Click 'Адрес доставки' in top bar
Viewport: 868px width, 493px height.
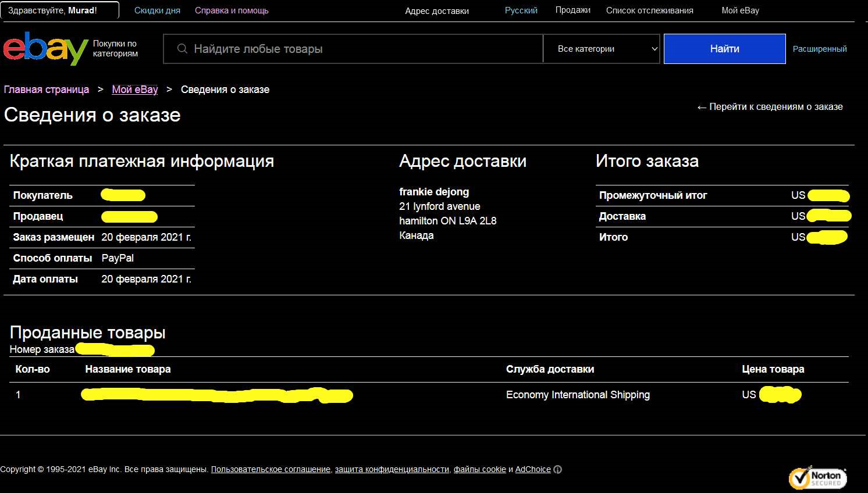pyautogui.click(x=437, y=11)
